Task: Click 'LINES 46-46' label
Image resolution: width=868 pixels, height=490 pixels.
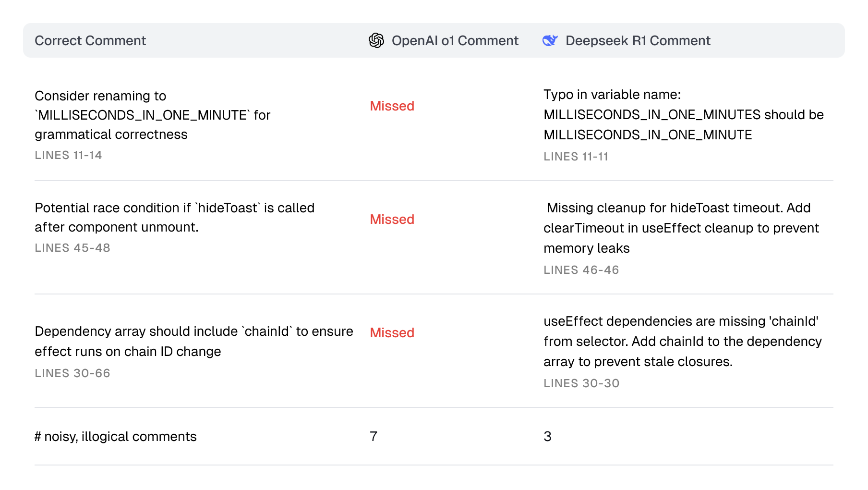Action: pos(581,270)
